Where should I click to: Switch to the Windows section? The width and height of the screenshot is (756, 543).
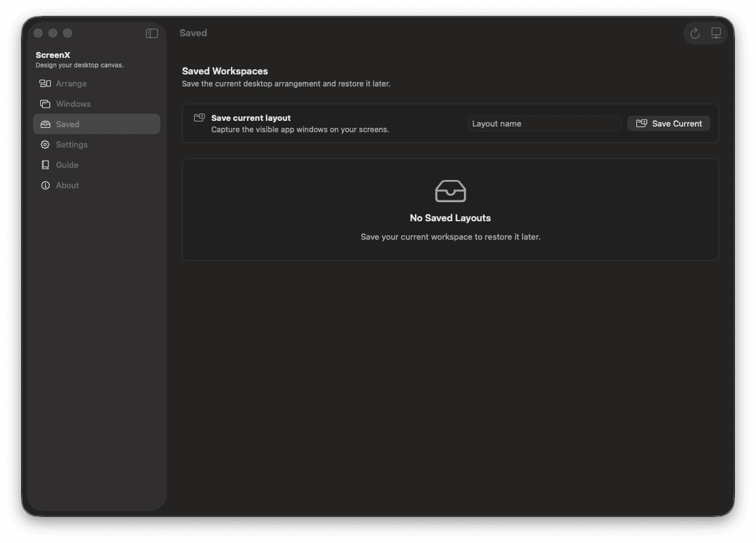coord(97,104)
